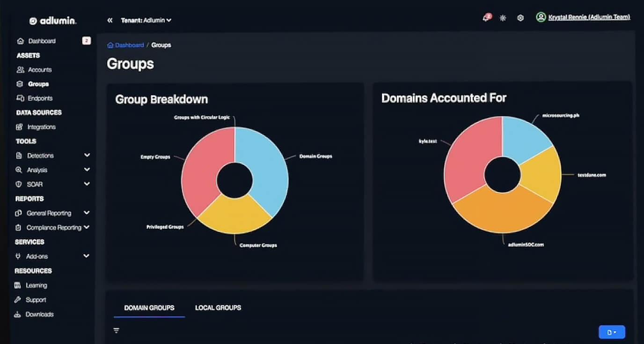The width and height of the screenshot is (644, 344).
Task: Open settings gear icon in header
Action: click(520, 18)
